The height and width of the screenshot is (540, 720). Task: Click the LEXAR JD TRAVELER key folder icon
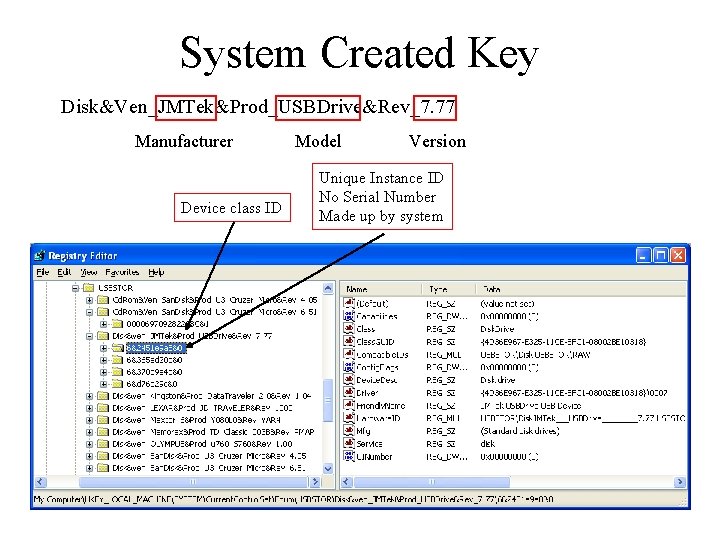point(103,408)
